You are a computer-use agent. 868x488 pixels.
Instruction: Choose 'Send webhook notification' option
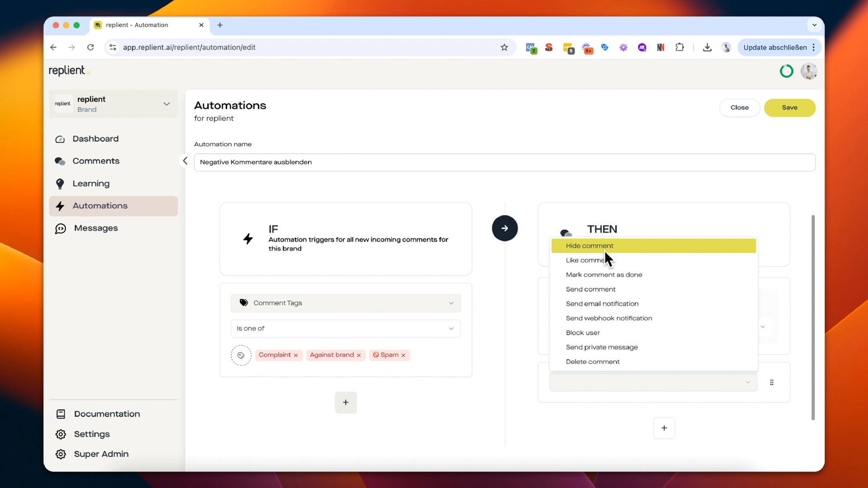point(609,318)
